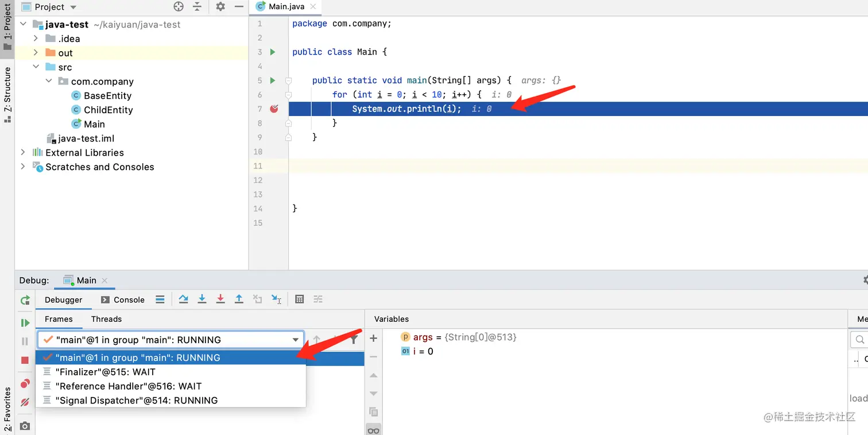Collapse the src folder
Image resolution: width=868 pixels, height=435 pixels.
(36, 67)
